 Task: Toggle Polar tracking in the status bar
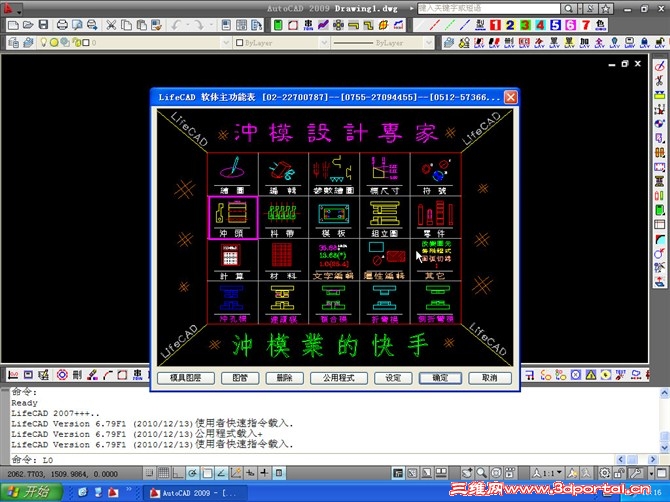193,473
